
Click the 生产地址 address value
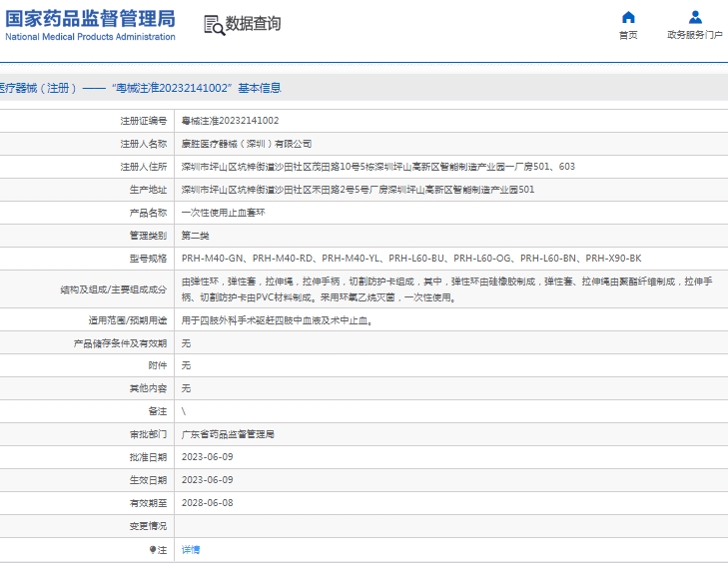pos(358,190)
